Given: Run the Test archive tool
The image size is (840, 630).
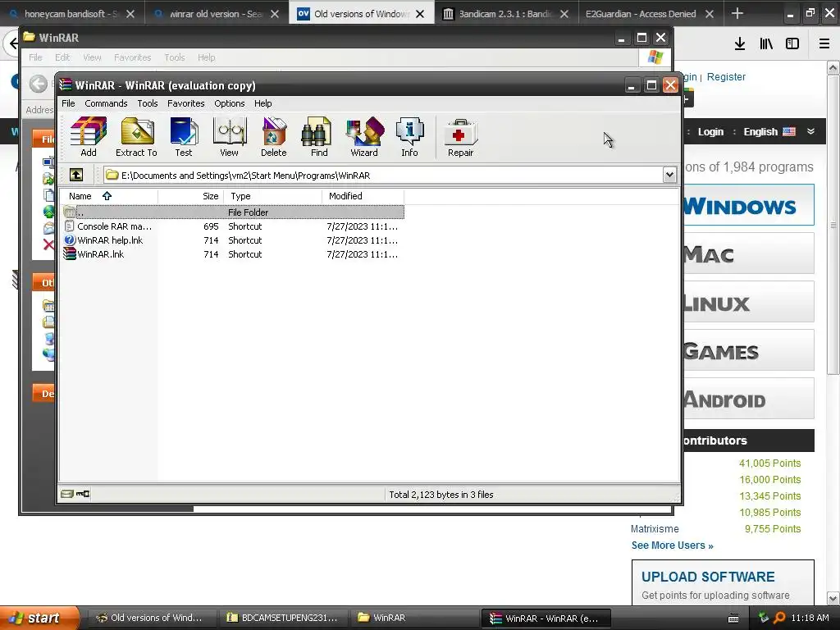Looking at the screenshot, I should click(184, 137).
